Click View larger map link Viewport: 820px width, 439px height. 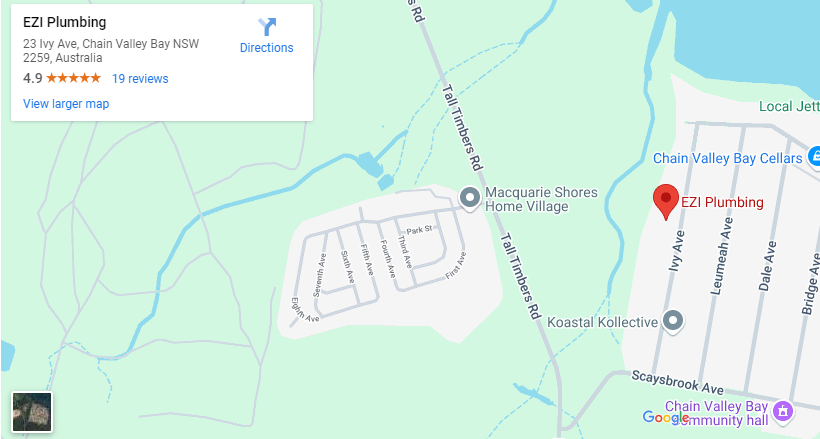pyautogui.click(x=66, y=104)
